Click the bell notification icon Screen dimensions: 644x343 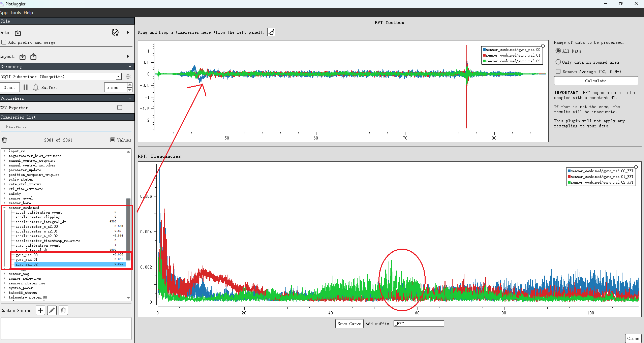click(36, 87)
